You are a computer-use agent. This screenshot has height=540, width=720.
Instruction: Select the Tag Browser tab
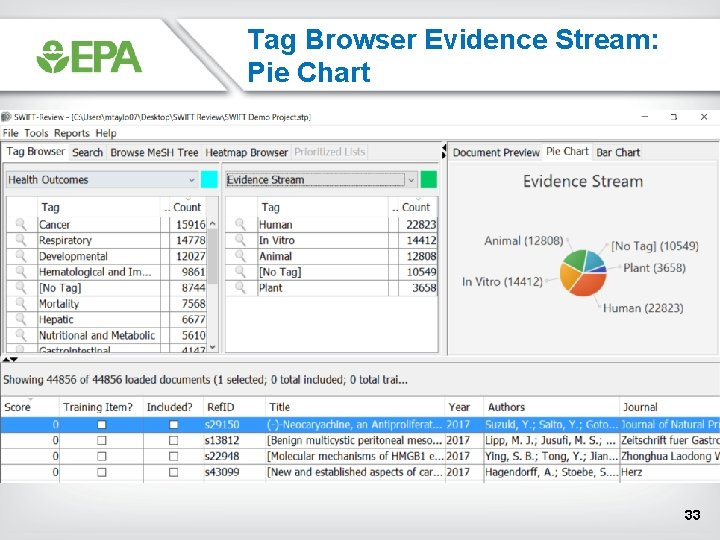(x=35, y=152)
